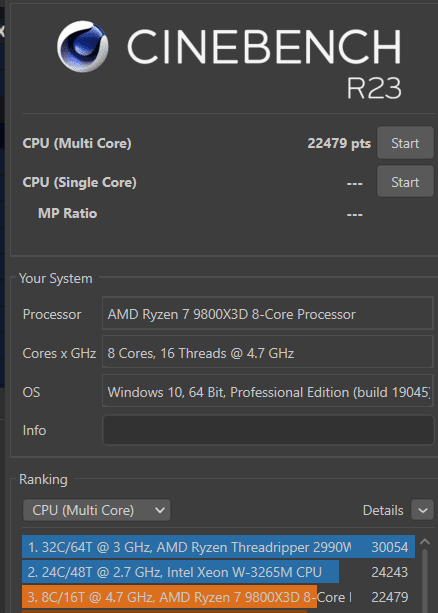Click the ranking list scrollbar track

(x=425, y=581)
